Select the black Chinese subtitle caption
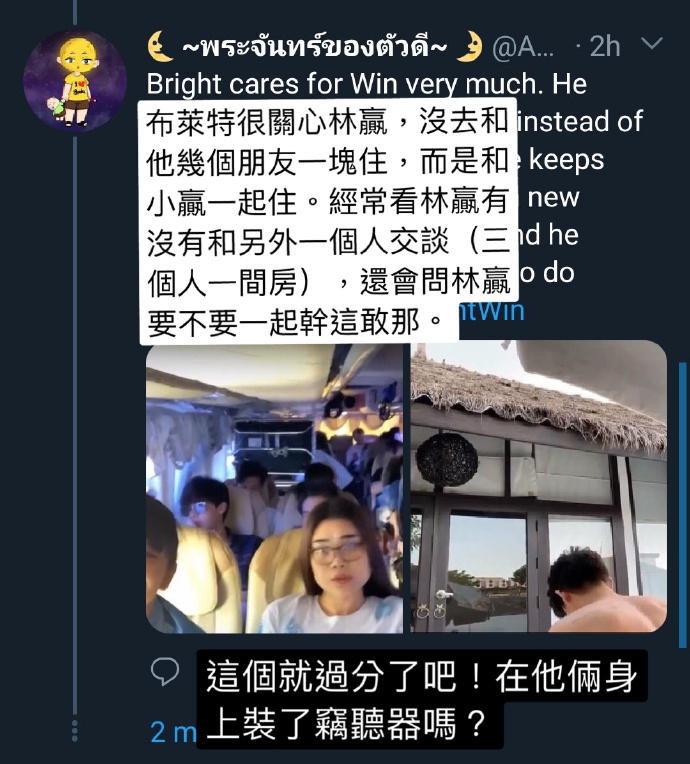The image size is (690, 764). (x=422, y=700)
